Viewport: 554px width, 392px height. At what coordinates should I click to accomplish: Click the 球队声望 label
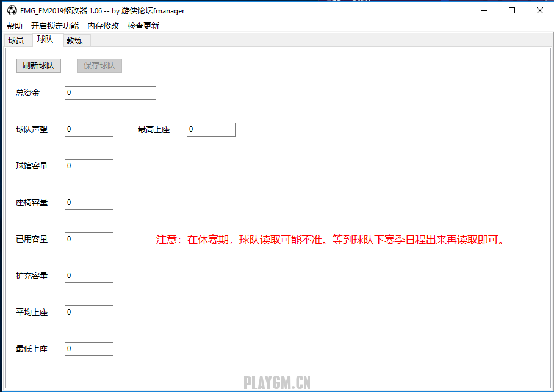click(32, 130)
